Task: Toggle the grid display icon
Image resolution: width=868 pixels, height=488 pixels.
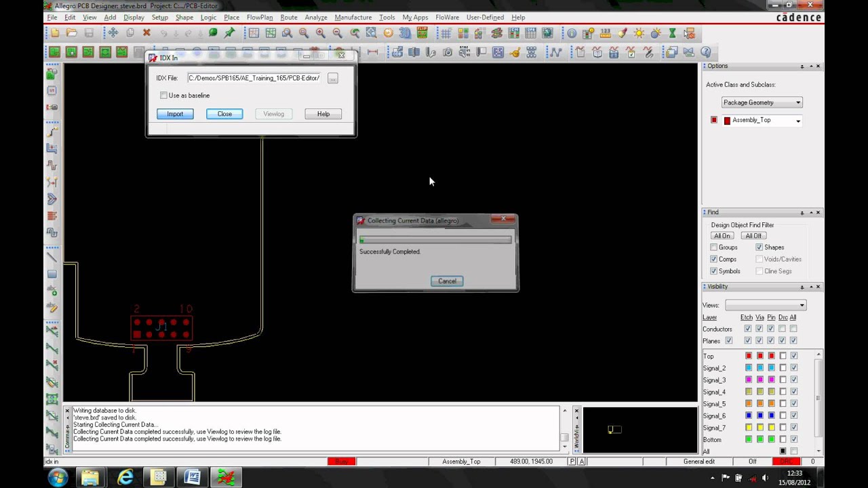Action: click(446, 33)
